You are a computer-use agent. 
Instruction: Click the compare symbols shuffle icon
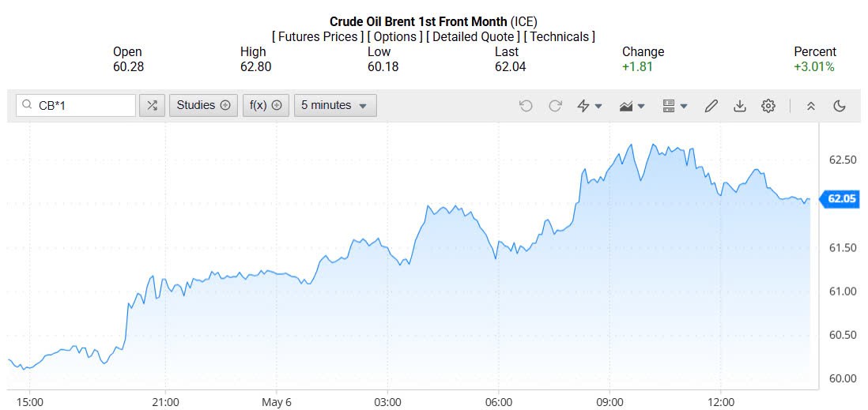tap(152, 105)
